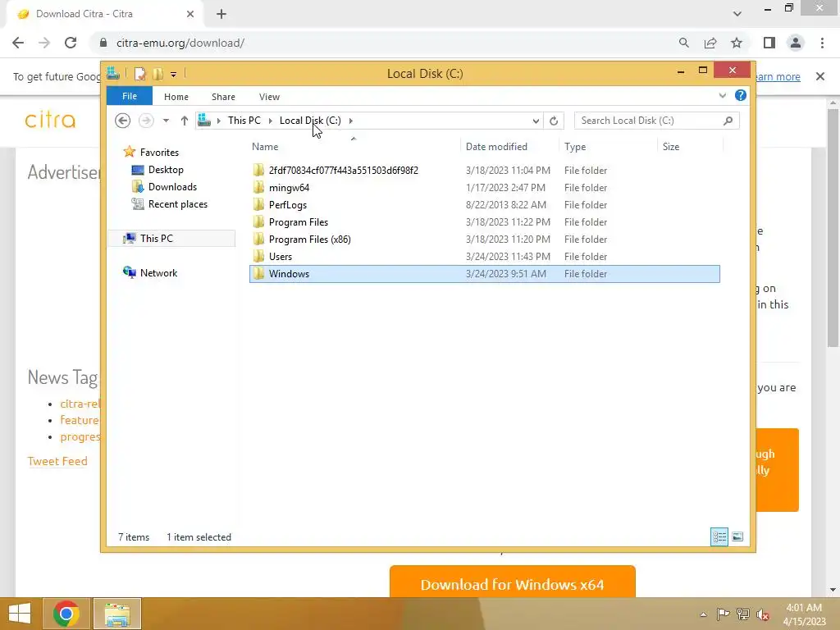Click This PC in the address breadcrumb

(x=244, y=121)
